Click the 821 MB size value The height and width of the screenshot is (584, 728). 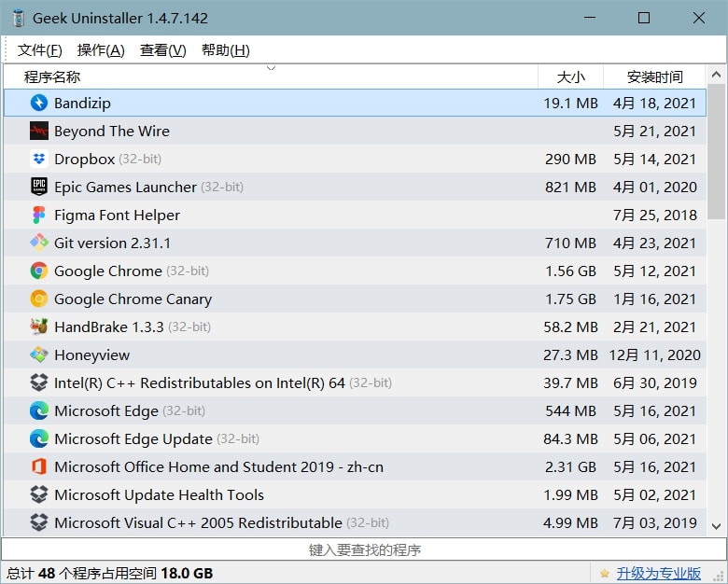570,187
